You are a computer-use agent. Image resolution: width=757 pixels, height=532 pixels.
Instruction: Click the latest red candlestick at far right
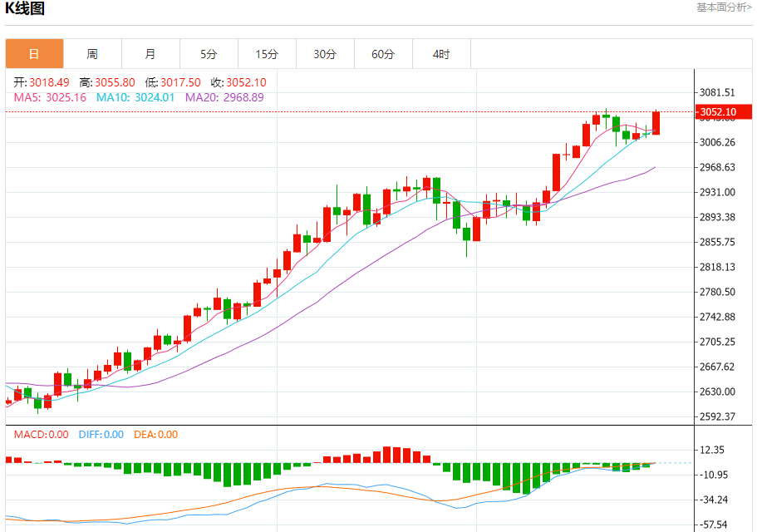coord(656,122)
